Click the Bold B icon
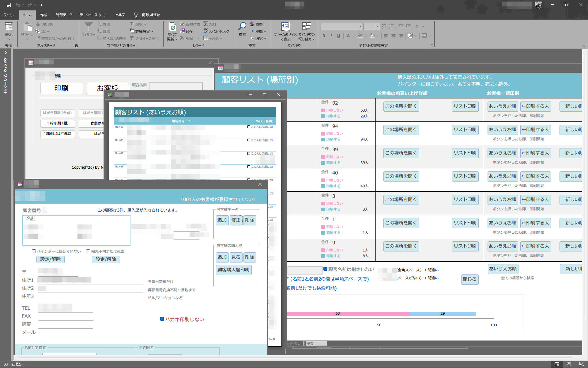Viewport: 588px width, 368px height. (x=324, y=36)
